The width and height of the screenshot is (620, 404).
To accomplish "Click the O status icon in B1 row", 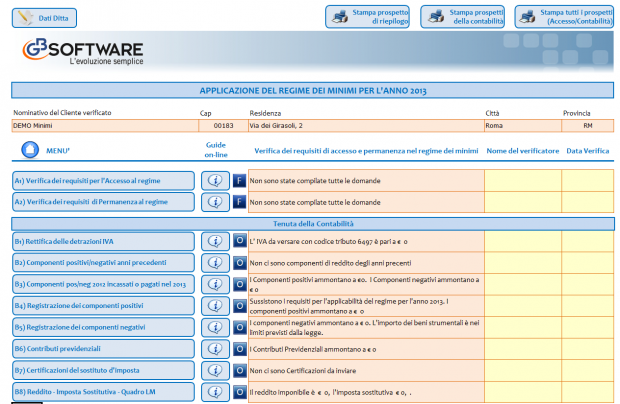I will click(x=240, y=241).
